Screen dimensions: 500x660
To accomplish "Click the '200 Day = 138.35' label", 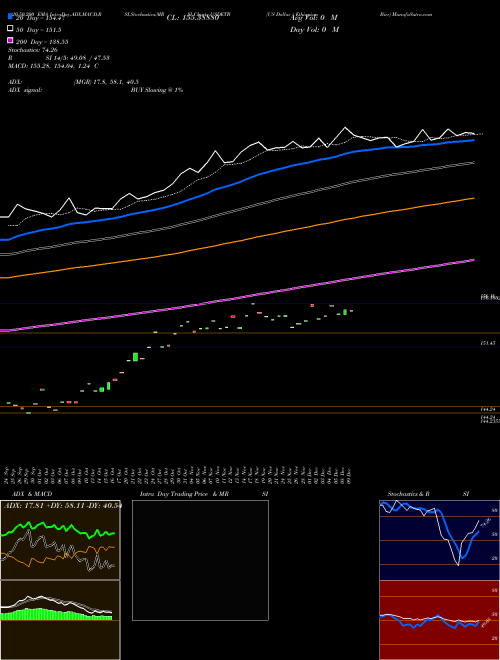I will click(x=42, y=42).
